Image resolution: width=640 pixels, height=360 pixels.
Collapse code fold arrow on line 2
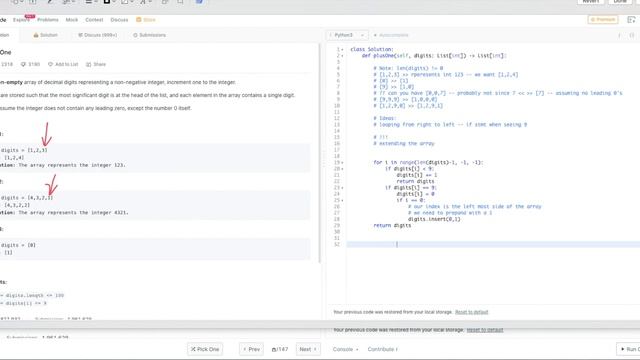342,56
